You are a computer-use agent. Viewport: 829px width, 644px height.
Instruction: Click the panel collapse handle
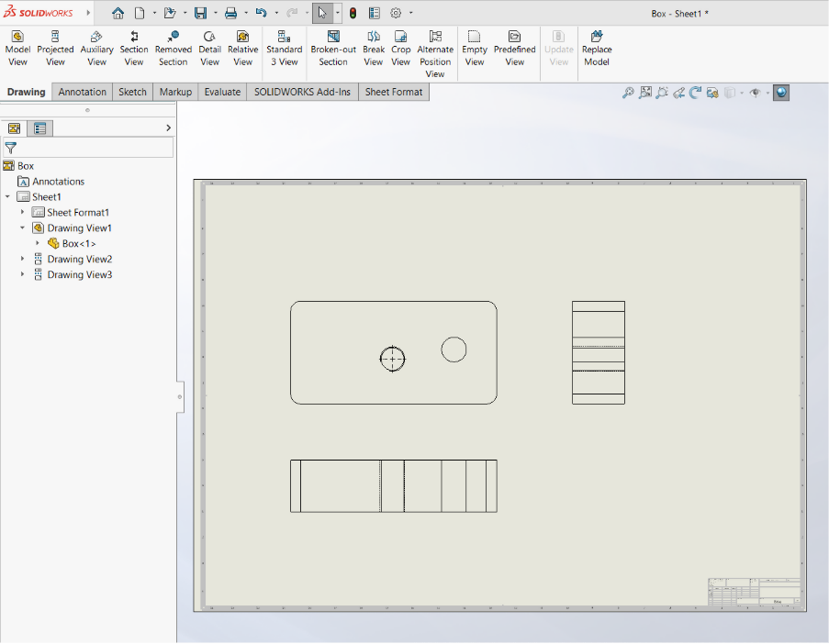pyautogui.click(x=180, y=396)
